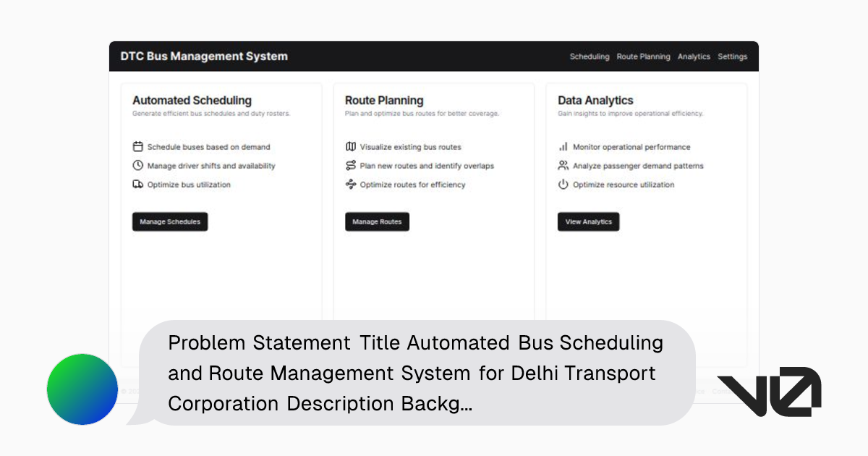868x456 pixels.
Task: Select the clock icon for driver shifts
Action: click(137, 165)
